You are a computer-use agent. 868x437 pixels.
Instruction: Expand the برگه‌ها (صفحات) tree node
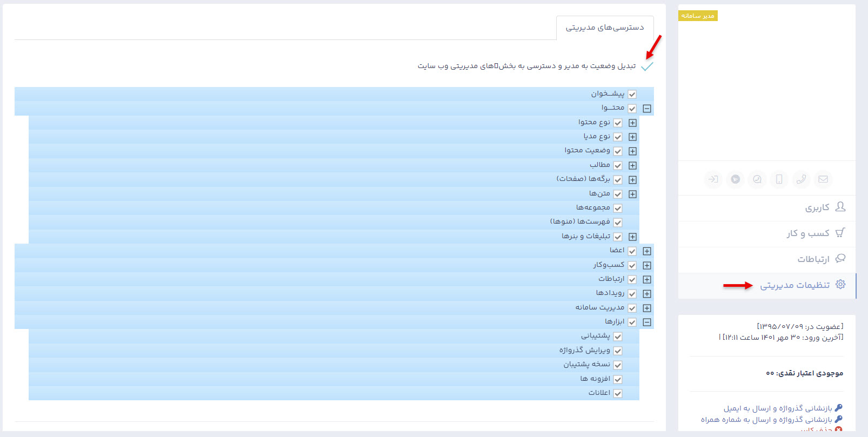[632, 180]
